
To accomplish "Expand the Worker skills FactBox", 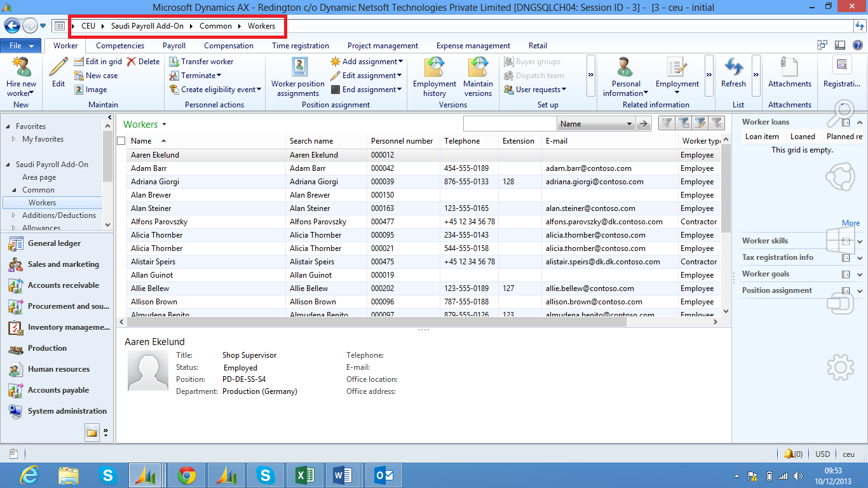I will tap(860, 241).
